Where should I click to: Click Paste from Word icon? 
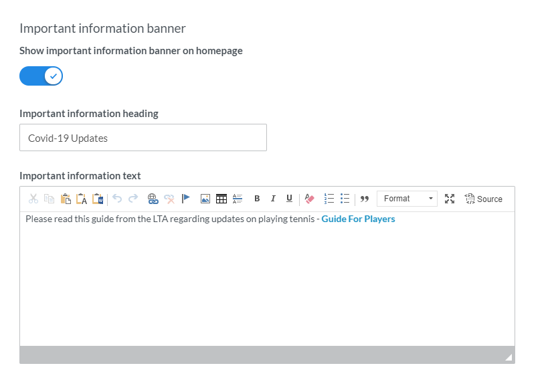point(98,199)
